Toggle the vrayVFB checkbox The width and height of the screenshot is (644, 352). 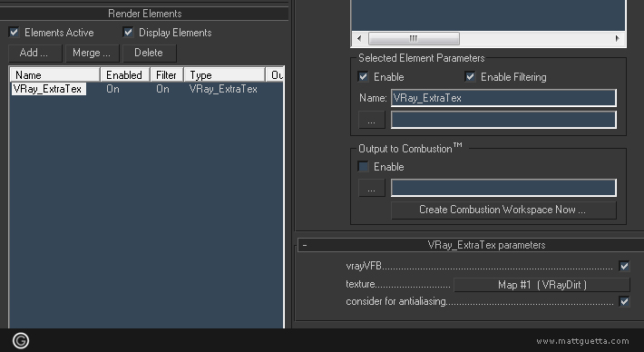pyautogui.click(x=624, y=266)
